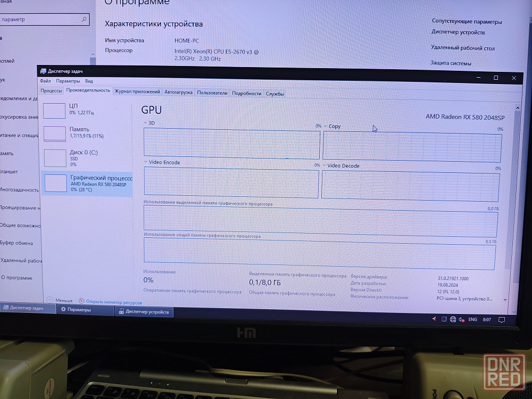Screen dimensions: 532x399
Task: Select Уведомления in the Settings sidebar
Action: [x=19, y=98]
